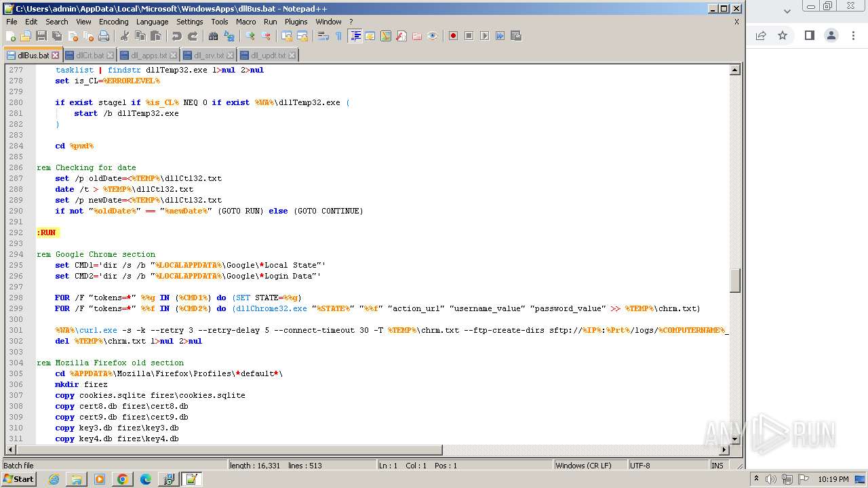This screenshot has width=868, height=488.
Task: Run macro multiple times icon
Action: point(500,36)
